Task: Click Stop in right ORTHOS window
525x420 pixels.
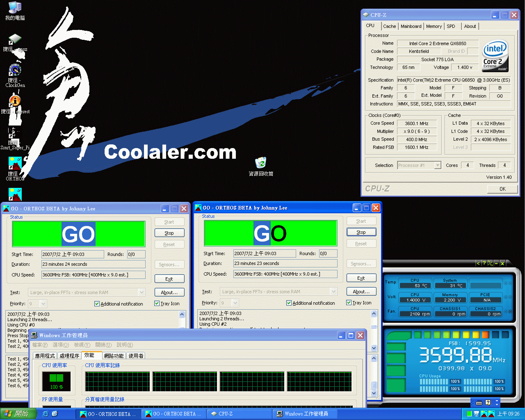Action: (x=361, y=232)
